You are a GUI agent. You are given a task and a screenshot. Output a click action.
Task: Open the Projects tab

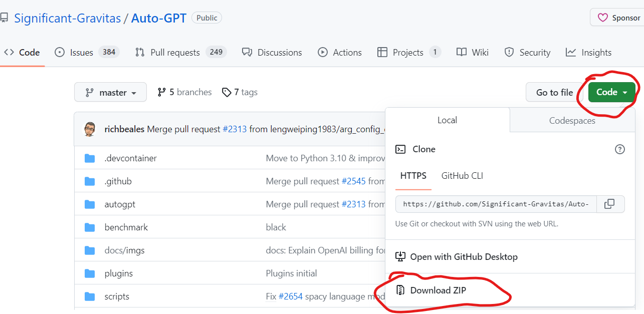(409, 52)
